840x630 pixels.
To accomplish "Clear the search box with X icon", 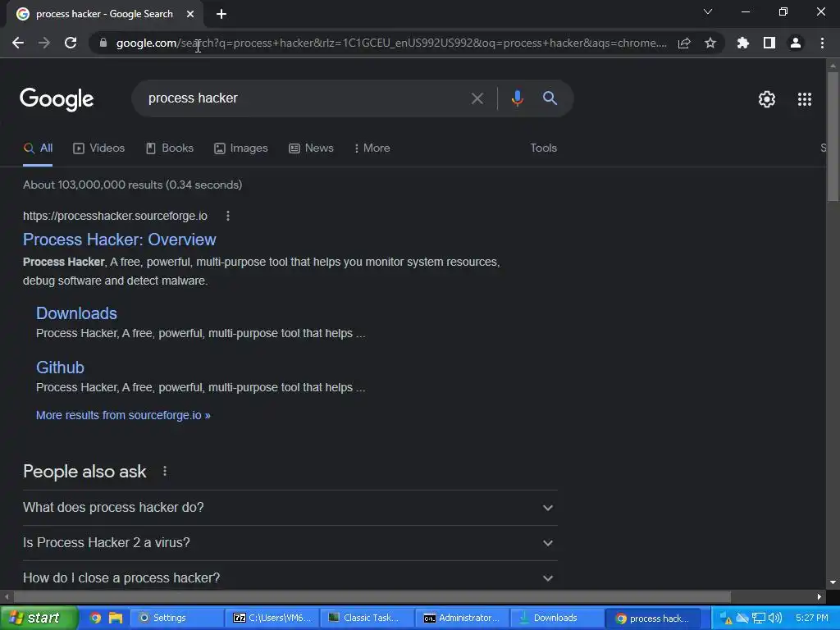I will (x=477, y=98).
